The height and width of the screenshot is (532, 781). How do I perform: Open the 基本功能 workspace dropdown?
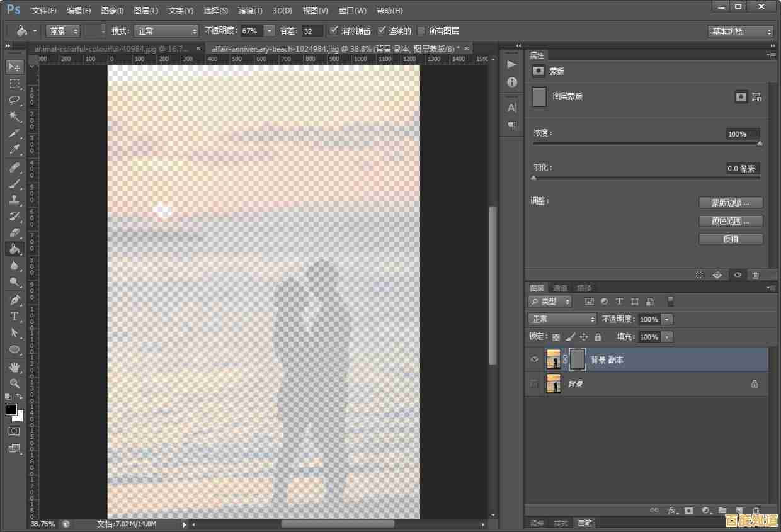coord(741,31)
